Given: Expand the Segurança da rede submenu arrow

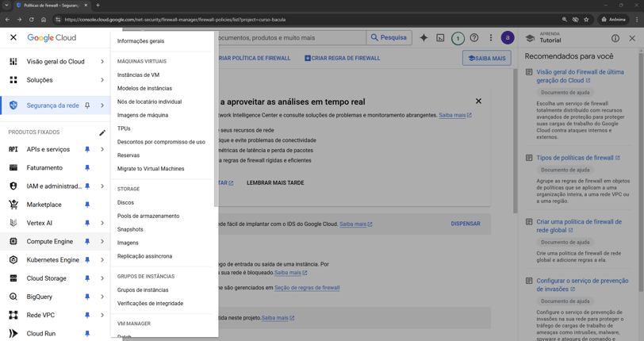Looking at the screenshot, I should pyautogui.click(x=102, y=105).
